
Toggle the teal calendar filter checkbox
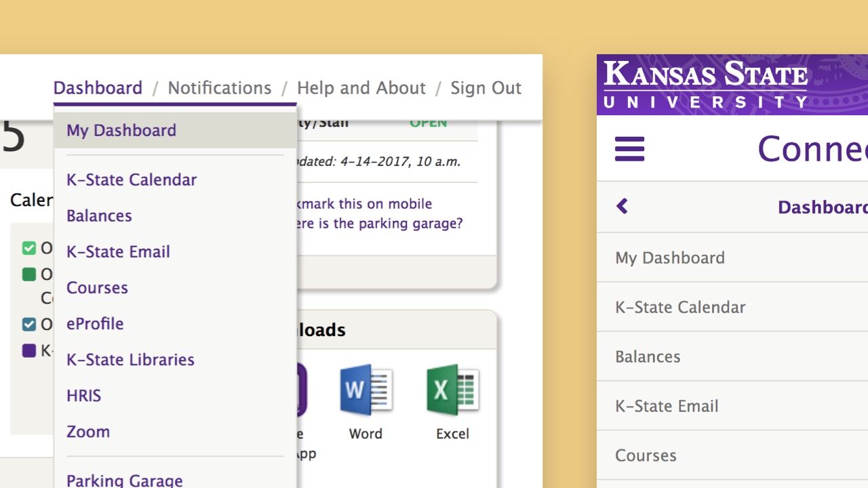point(29,325)
